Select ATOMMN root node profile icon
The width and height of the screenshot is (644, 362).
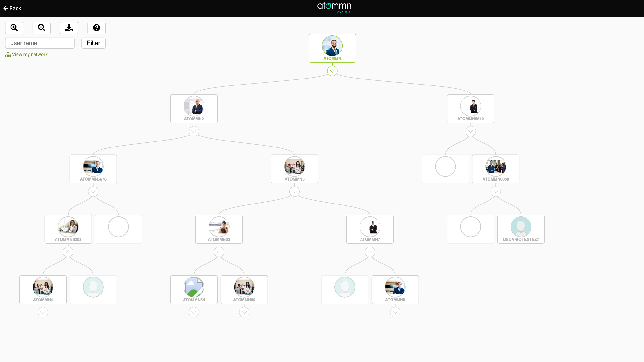click(332, 45)
